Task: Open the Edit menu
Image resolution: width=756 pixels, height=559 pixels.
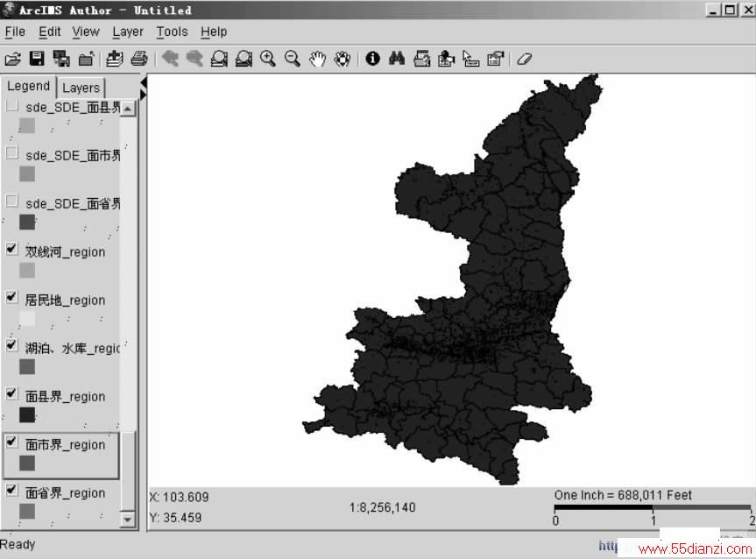Action: pos(50,32)
